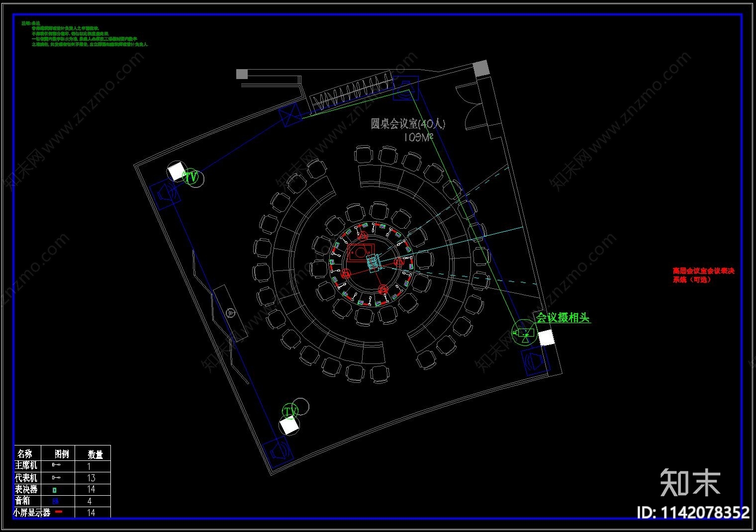
Task: Click the legend header 名称
Action: point(25,453)
